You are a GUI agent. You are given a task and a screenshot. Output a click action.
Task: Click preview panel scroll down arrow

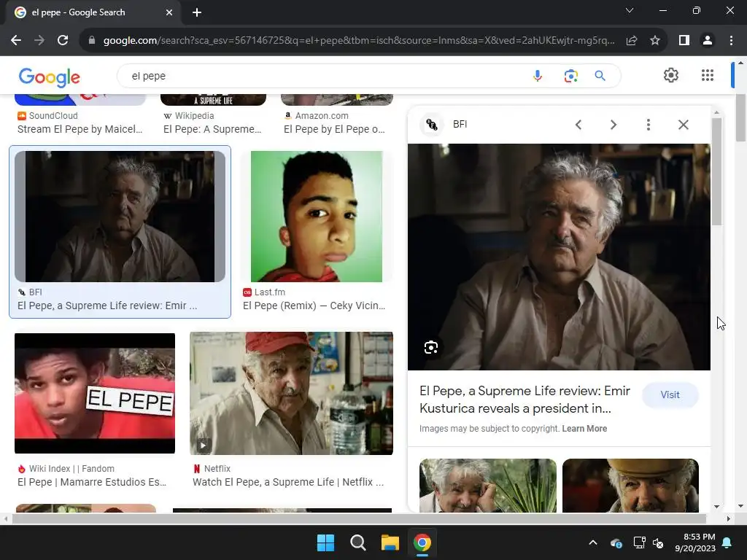click(716, 507)
